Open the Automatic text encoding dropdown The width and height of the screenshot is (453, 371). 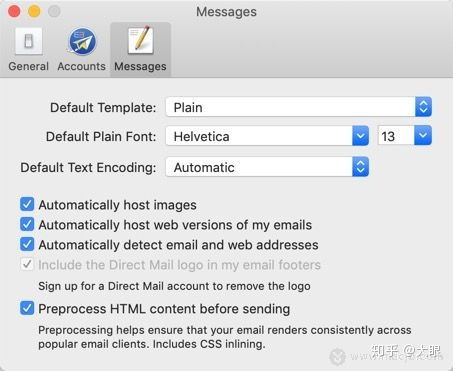[x=267, y=167]
